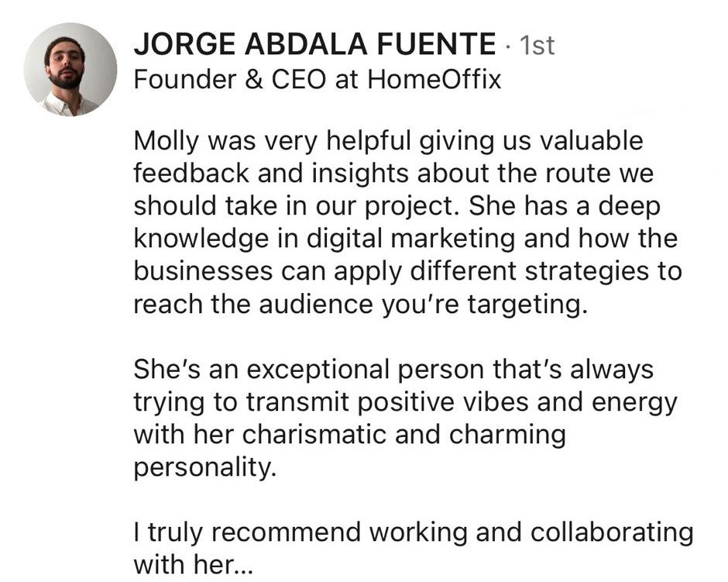Click the line beginning feedback and insights
The image size is (728, 582).
click(393, 174)
